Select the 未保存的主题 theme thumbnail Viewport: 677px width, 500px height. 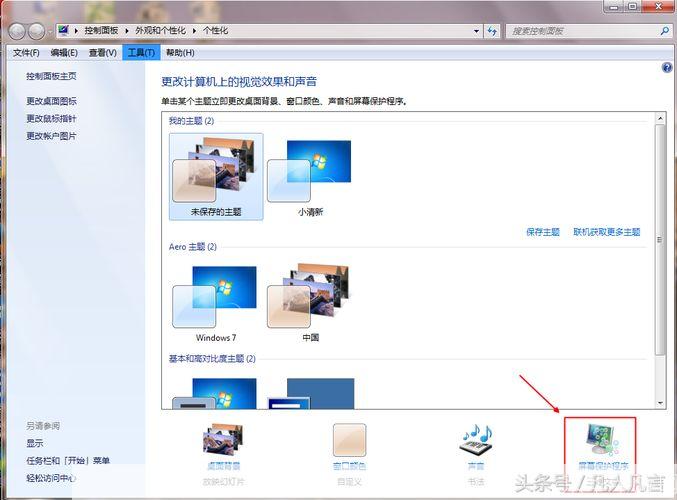tap(216, 177)
